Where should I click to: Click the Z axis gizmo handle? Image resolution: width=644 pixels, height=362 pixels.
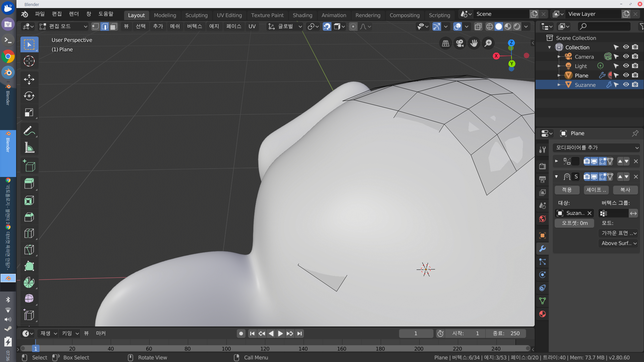click(x=511, y=43)
